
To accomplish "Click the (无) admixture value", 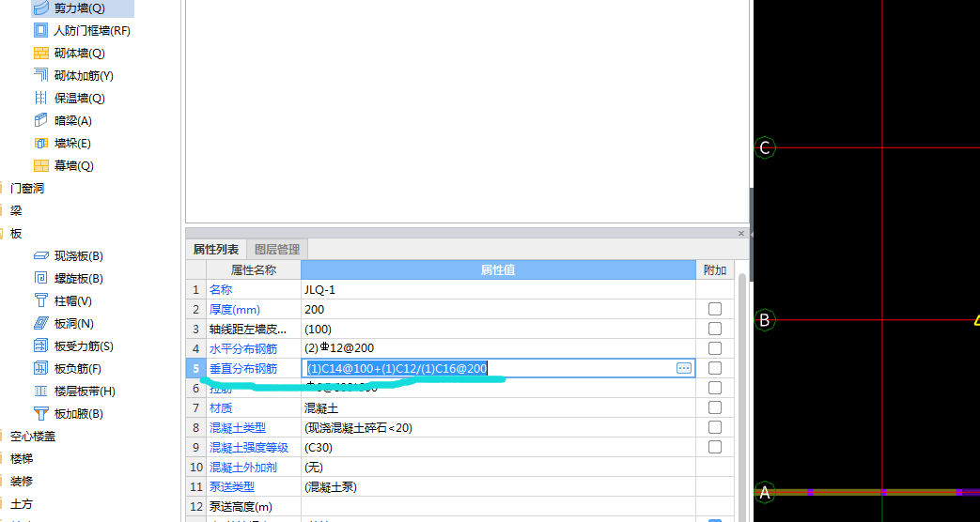I will [314, 467].
